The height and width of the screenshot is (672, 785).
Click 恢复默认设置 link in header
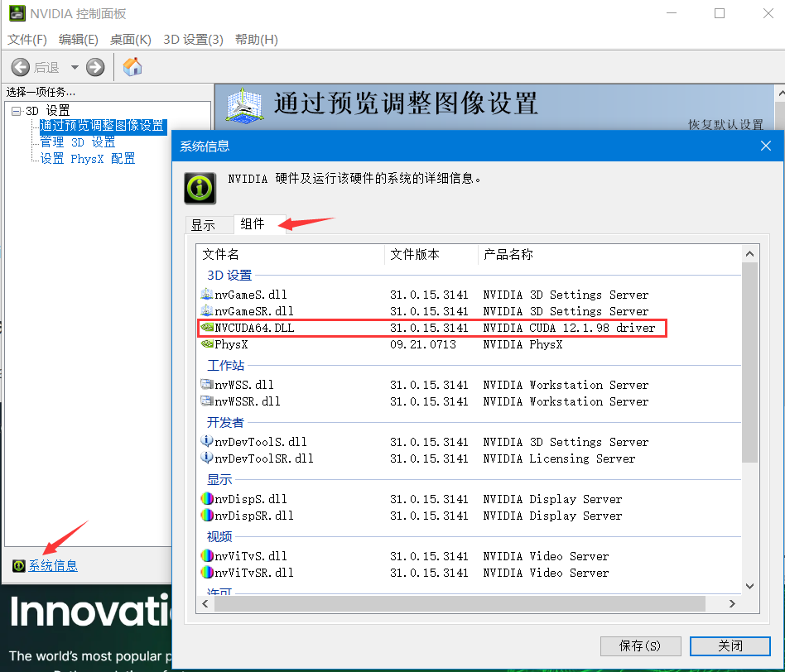point(725,125)
